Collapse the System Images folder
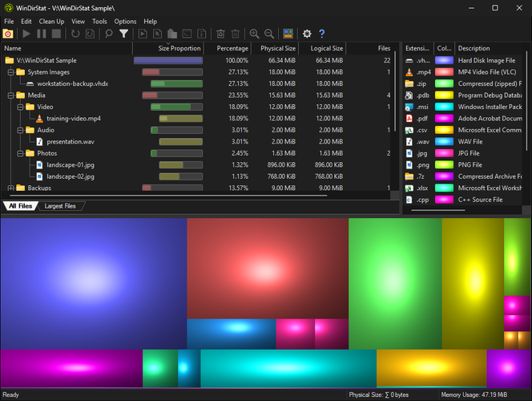532x401 pixels. coord(11,72)
